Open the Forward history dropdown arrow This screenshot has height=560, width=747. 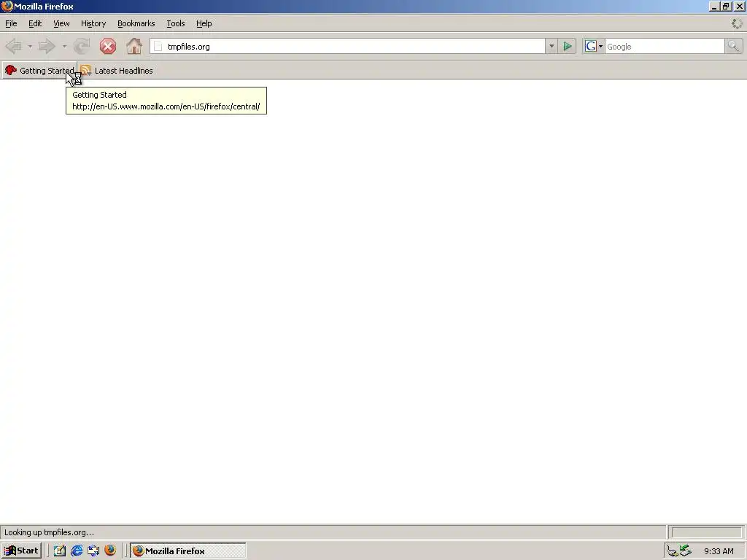(64, 46)
